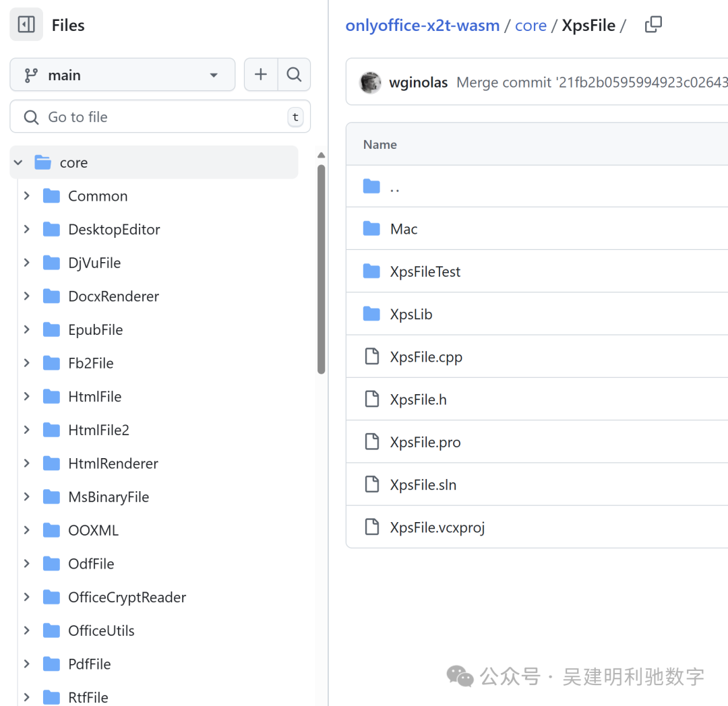Viewport: 728px width, 706px height.
Task: Click the XpsFile.cpp file icon
Action: point(372,356)
